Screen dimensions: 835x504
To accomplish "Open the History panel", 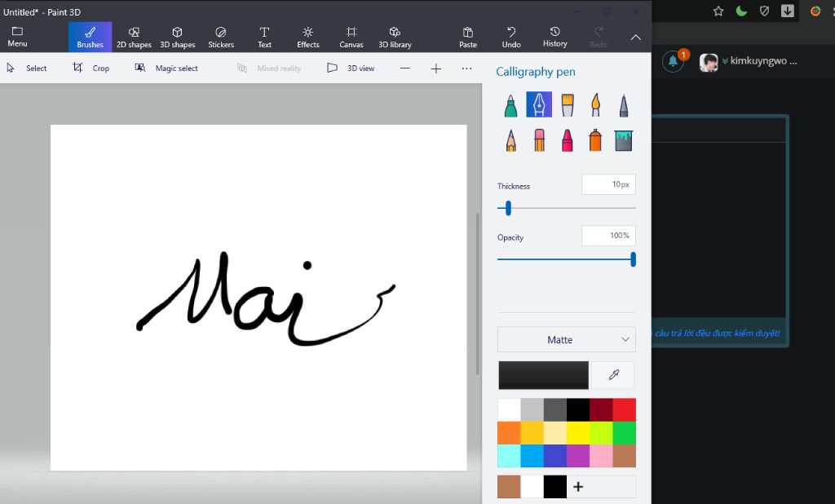I will pos(554,37).
